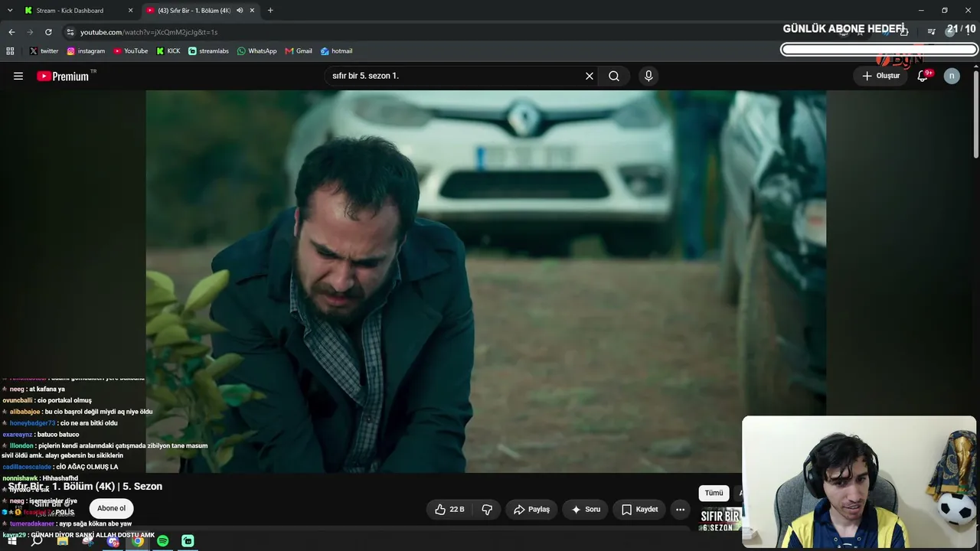Screen dimensions: 980x551
Task: Open the streamlabs bookmark
Action: pyautogui.click(x=208, y=51)
